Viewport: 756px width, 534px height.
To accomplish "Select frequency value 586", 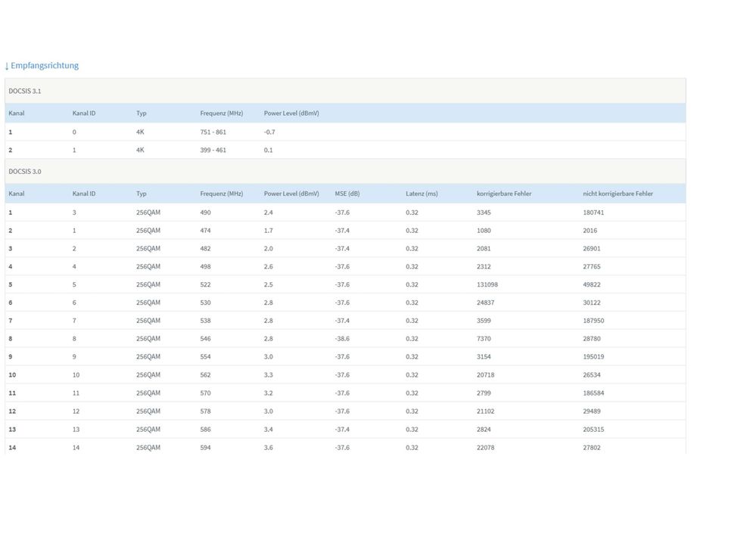I will (205, 430).
